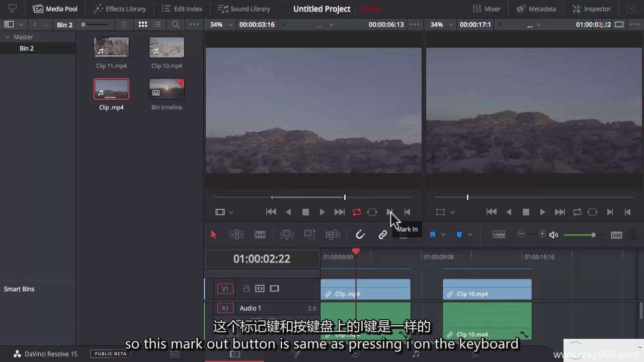Switch Media Pool to list view
644x362 pixels.
pos(157,24)
